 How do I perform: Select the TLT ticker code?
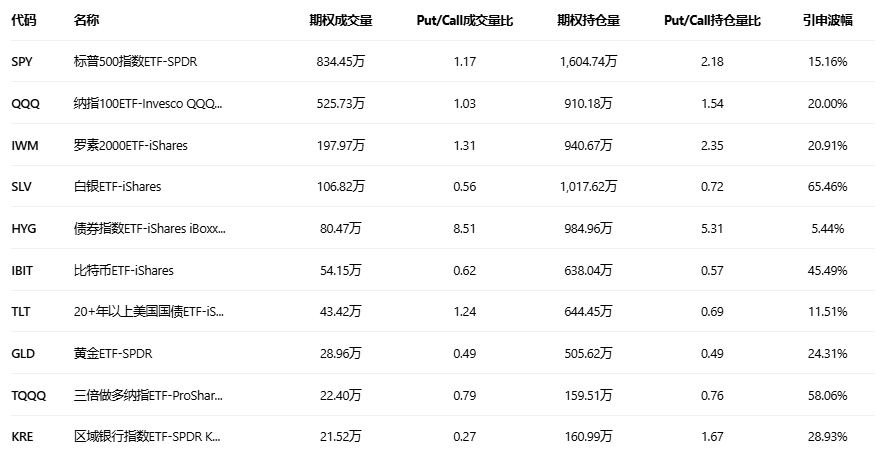(21, 312)
